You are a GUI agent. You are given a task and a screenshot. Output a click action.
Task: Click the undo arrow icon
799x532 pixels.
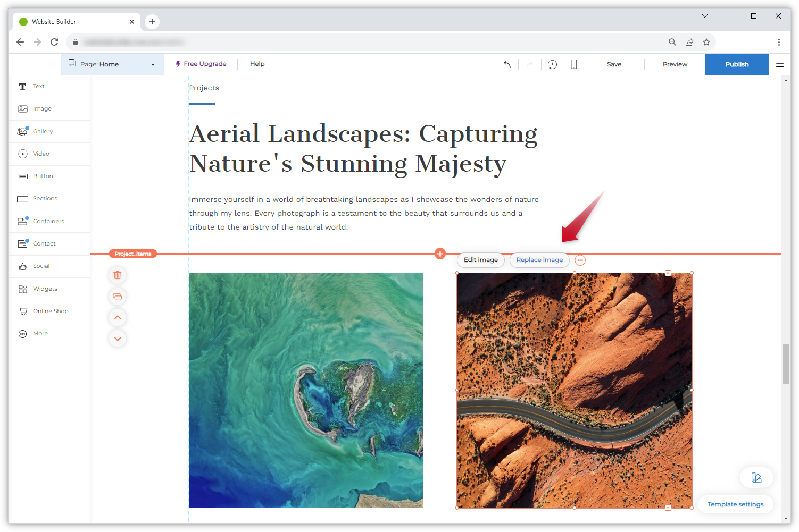tap(507, 64)
